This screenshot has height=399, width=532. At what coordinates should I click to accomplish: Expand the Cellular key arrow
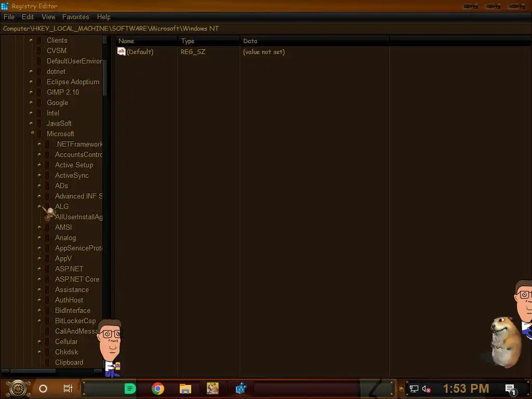39,341
